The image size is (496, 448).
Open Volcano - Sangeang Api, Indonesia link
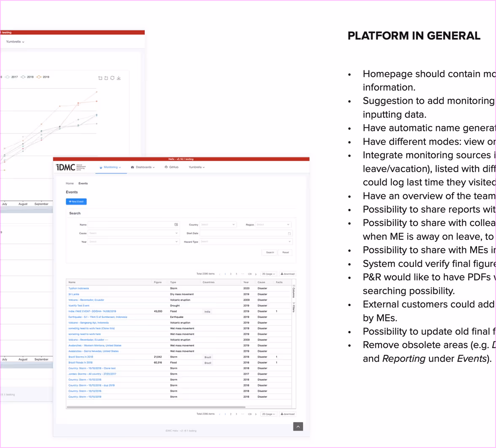click(88, 323)
